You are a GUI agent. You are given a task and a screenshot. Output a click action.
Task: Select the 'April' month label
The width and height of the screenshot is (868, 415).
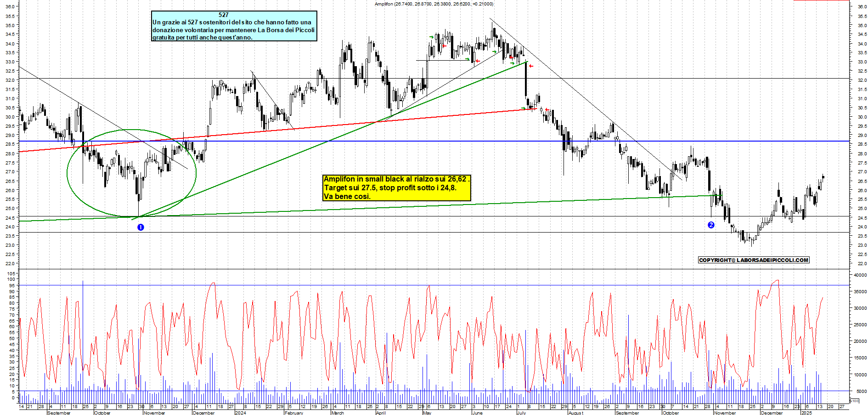381,413
